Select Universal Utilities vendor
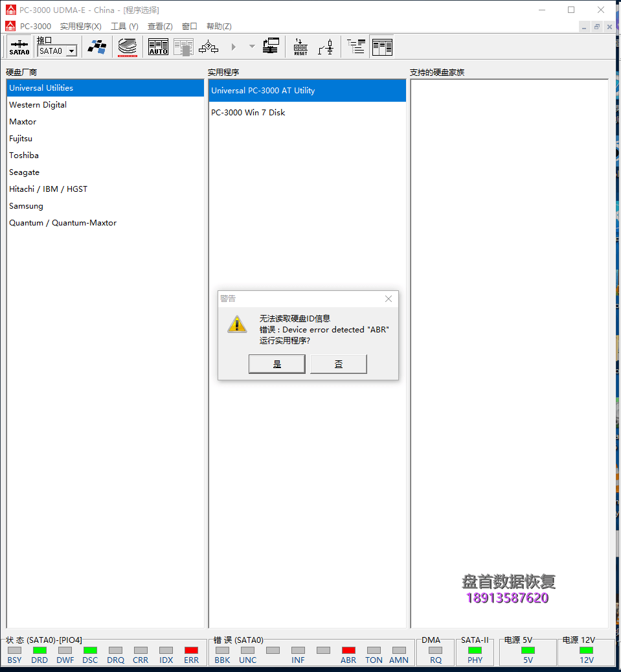 pyautogui.click(x=106, y=88)
